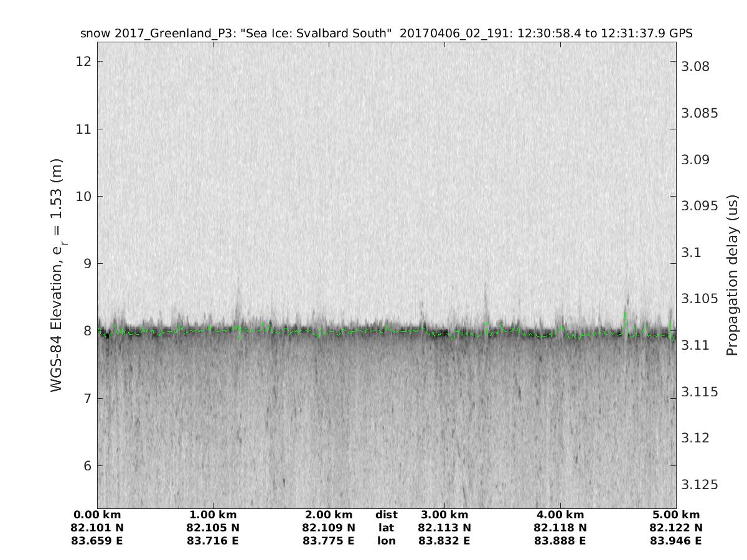Click the 3.08 propagation delay tick label
Image resolution: width=747 pixels, height=560 pixels.
pyautogui.click(x=698, y=67)
